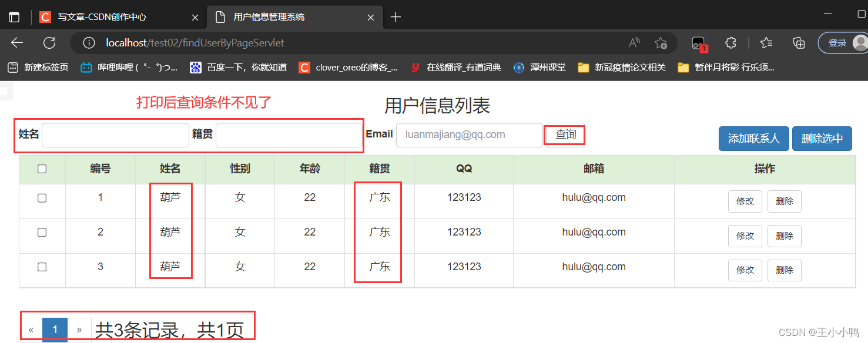This screenshot has height=343, width=868.
Task: Click 删除 for user number 2
Action: [x=785, y=236]
